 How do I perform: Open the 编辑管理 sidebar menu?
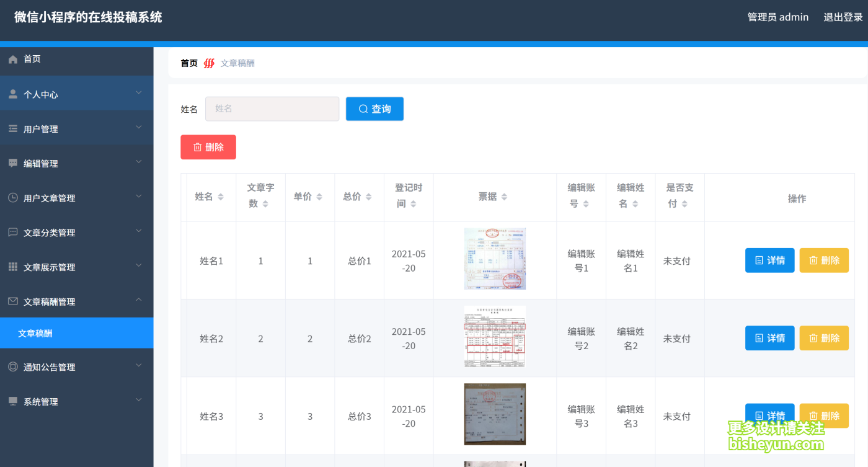76,164
